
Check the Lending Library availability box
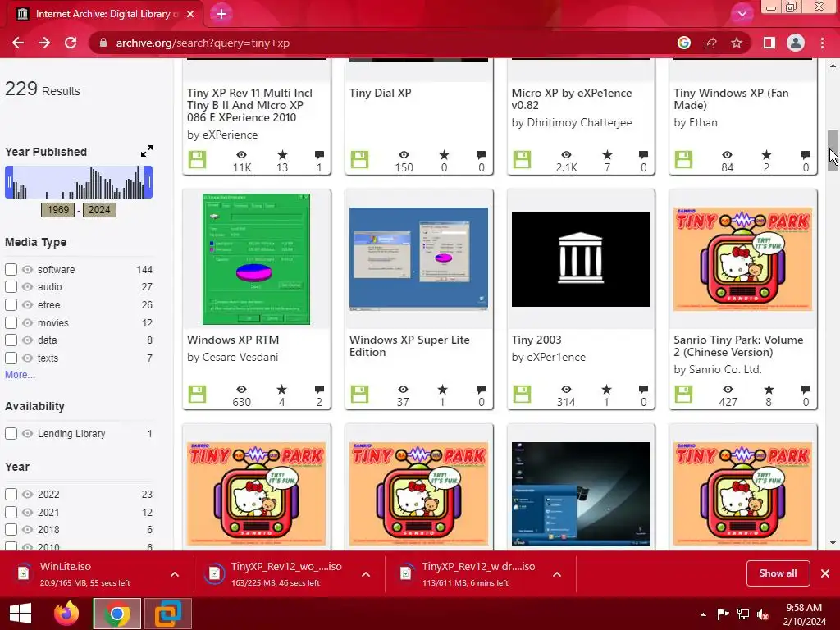(11, 433)
